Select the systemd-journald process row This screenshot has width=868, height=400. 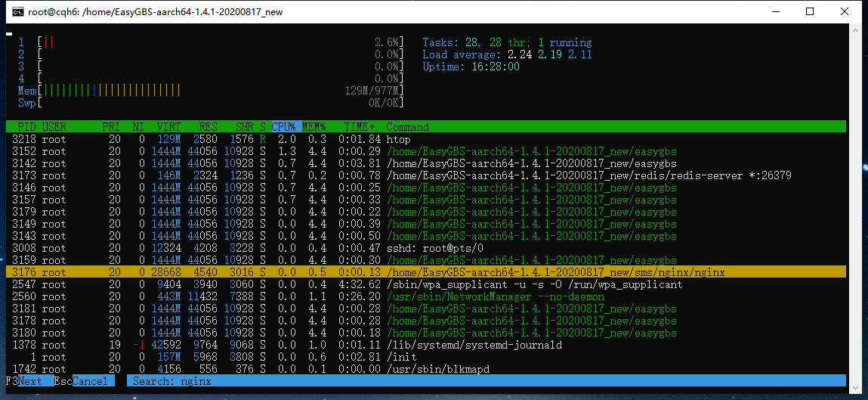pyautogui.click(x=426, y=345)
